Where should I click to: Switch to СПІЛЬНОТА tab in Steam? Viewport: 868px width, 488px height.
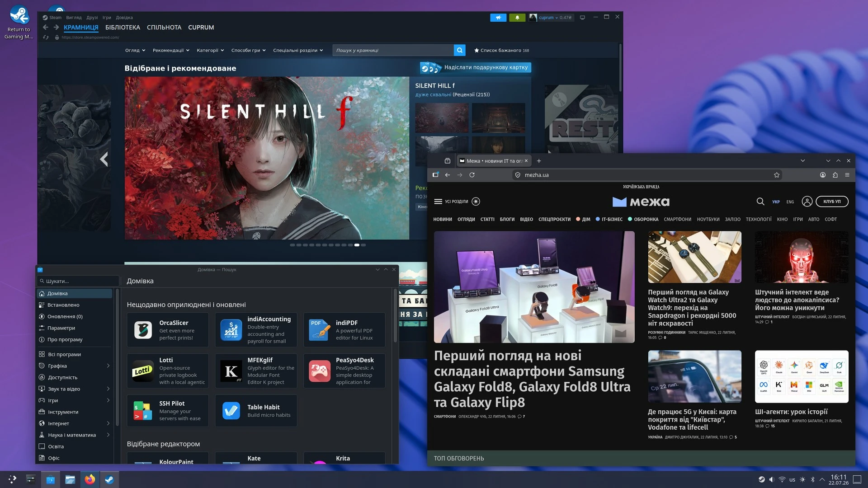point(164,28)
